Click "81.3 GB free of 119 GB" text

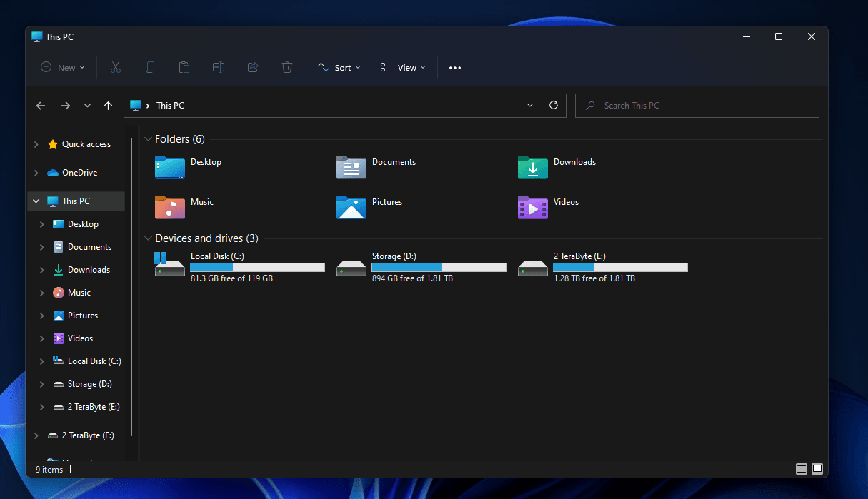[231, 278]
